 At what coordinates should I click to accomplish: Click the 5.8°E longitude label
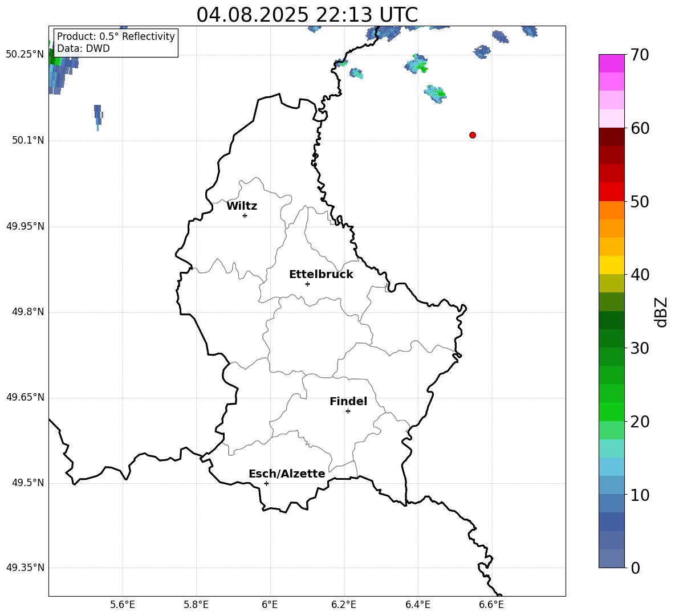click(196, 605)
